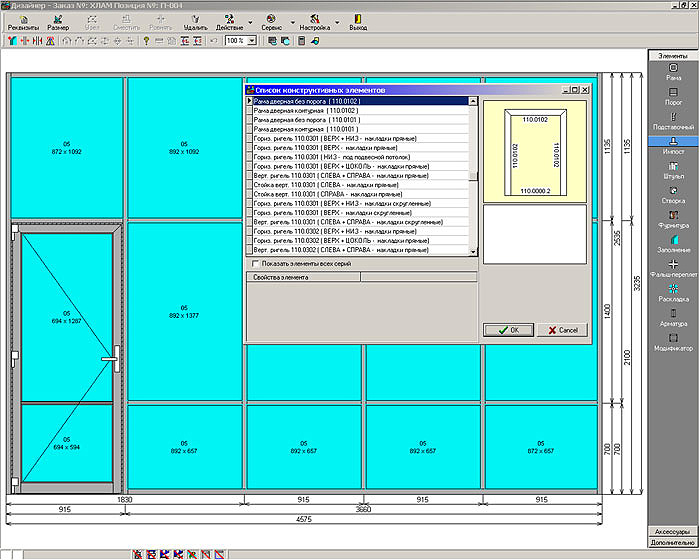Open the zoom percentage dropdown
Viewport: 700px width, 560px height.
coord(252,41)
